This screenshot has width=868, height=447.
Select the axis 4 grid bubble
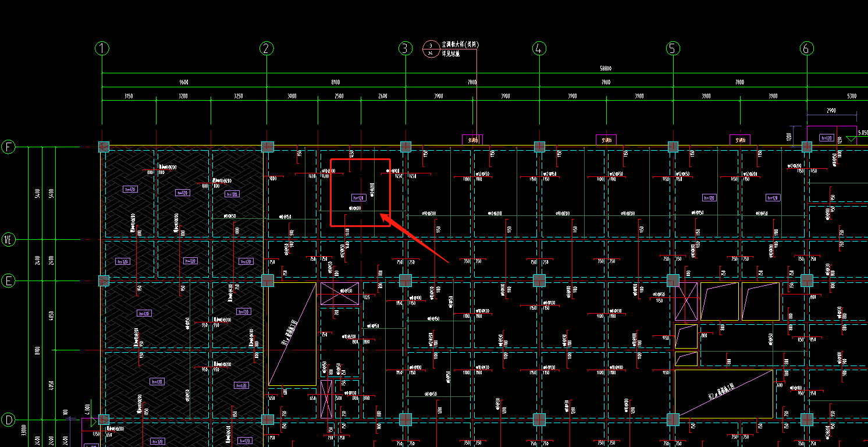pyautogui.click(x=539, y=48)
